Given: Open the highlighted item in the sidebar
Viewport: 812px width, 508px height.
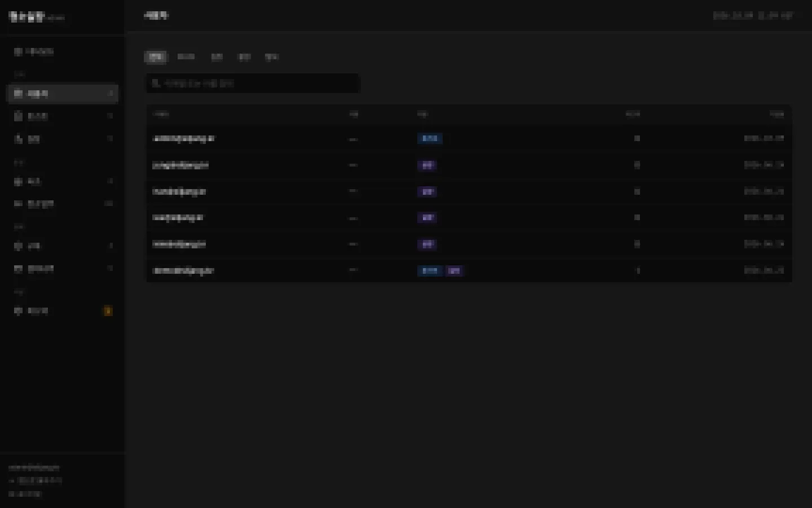Looking at the screenshot, I should pyautogui.click(x=63, y=94).
